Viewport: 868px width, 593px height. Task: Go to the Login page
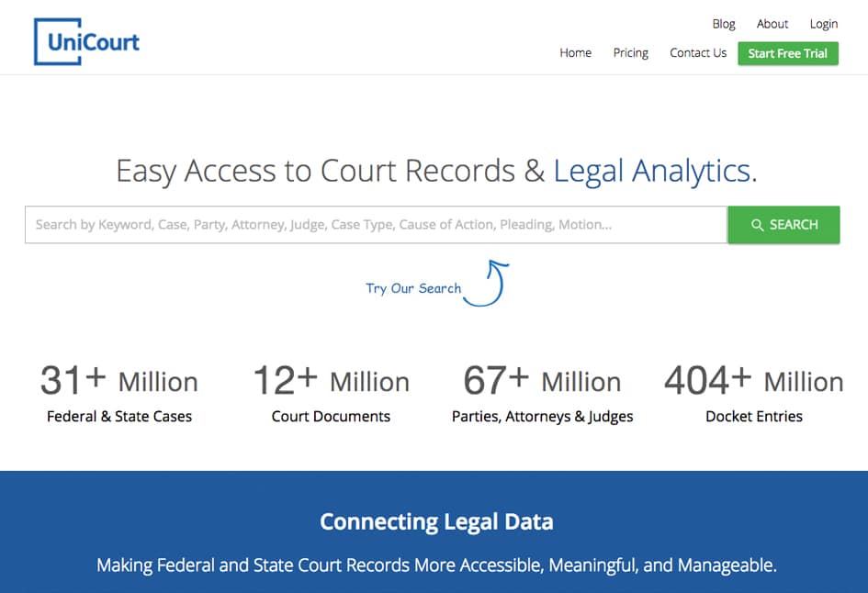824,24
